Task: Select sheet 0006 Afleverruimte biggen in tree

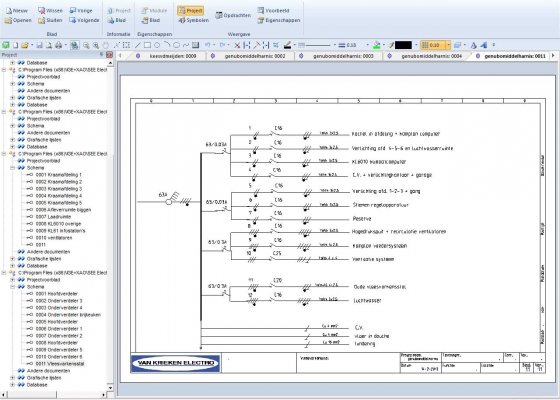Action: point(63,210)
